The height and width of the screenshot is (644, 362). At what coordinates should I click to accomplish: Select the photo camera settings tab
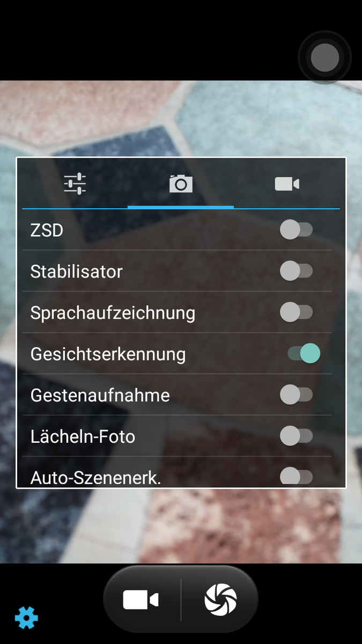(181, 184)
